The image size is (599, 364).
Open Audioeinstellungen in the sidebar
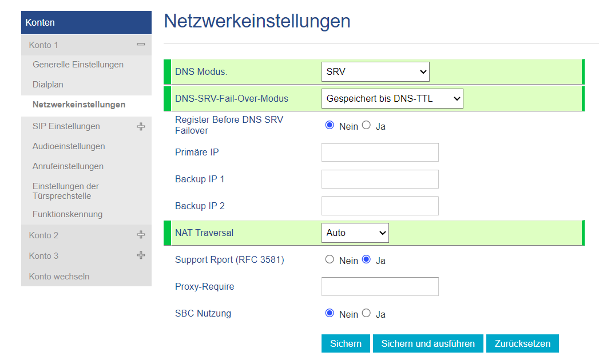(69, 146)
